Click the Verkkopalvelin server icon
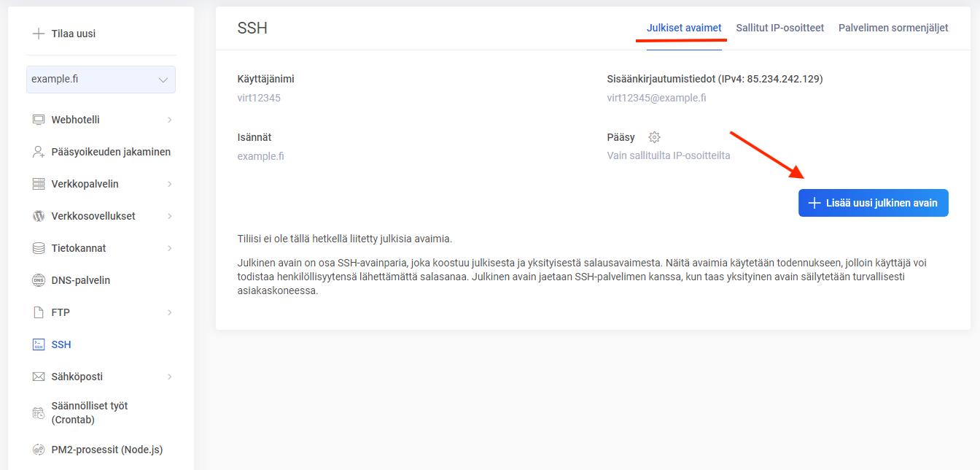Viewport: 980px width, 470px height. tap(39, 184)
